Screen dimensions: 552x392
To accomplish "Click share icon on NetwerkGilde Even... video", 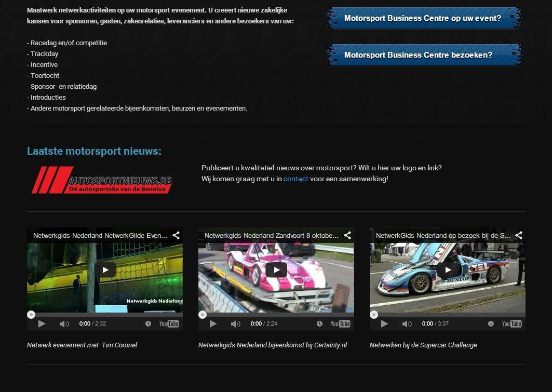I will point(176,235).
